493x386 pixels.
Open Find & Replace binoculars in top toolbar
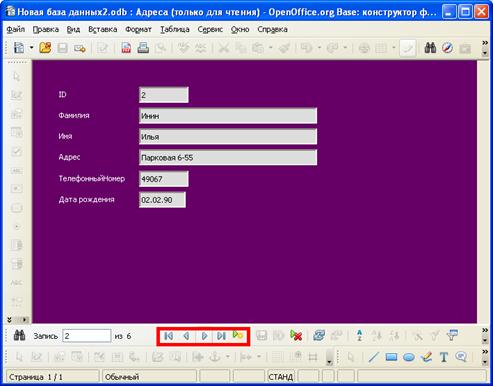[430, 48]
